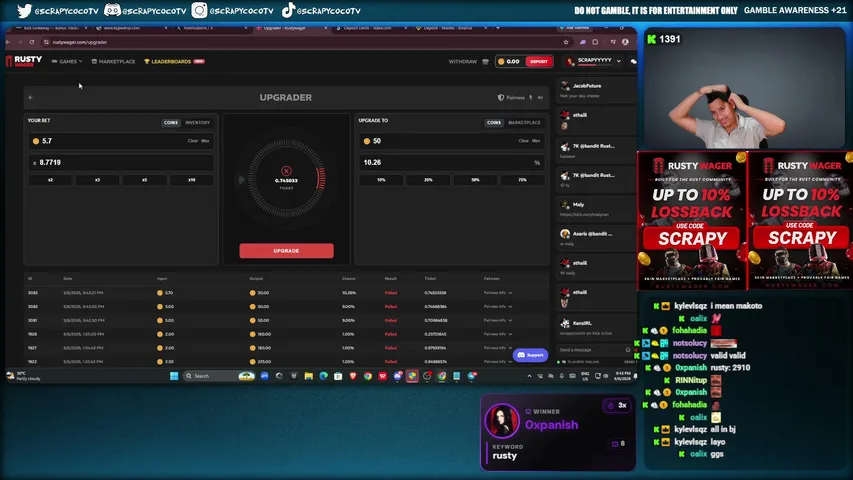Open the emoji picker in chat input
Viewport: 853px width, 480px height.
pos(628,350)
